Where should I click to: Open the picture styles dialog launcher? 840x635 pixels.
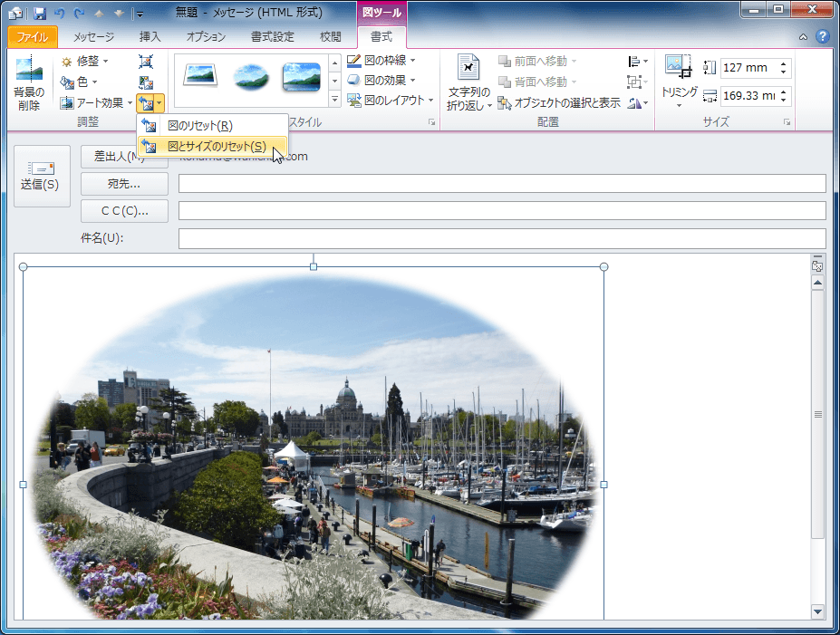click(x=432, y=122)
